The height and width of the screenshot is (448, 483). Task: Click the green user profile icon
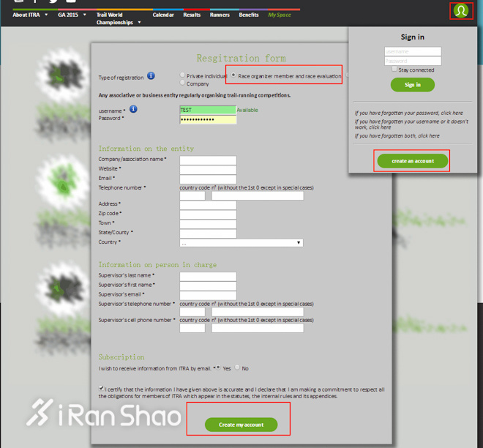tap(461, 11)
